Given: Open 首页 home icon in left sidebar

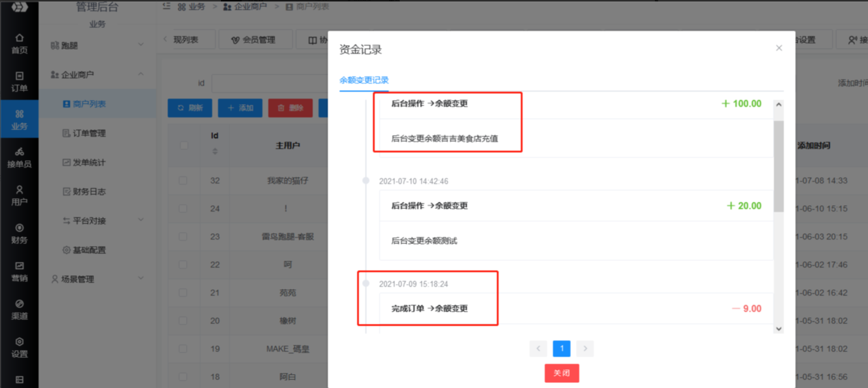Looking at the screenshot, I should tap(19, 44).
